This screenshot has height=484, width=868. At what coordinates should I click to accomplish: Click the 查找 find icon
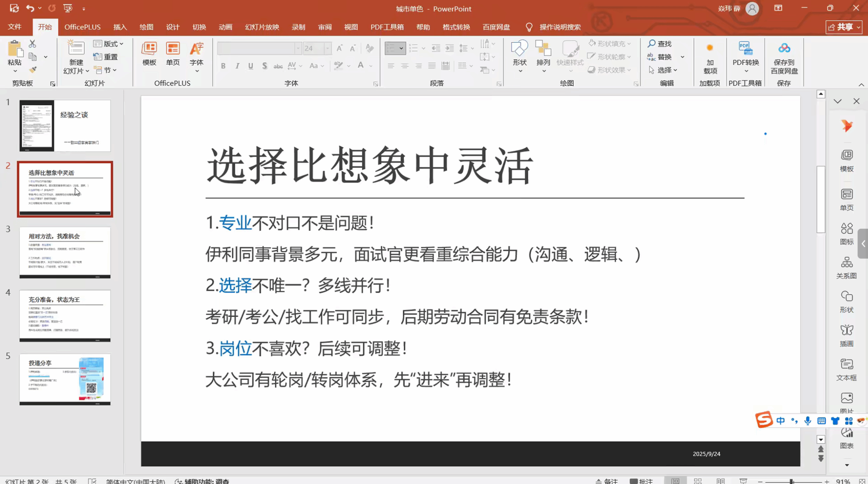pyautogui.click(x=652, y=44)
